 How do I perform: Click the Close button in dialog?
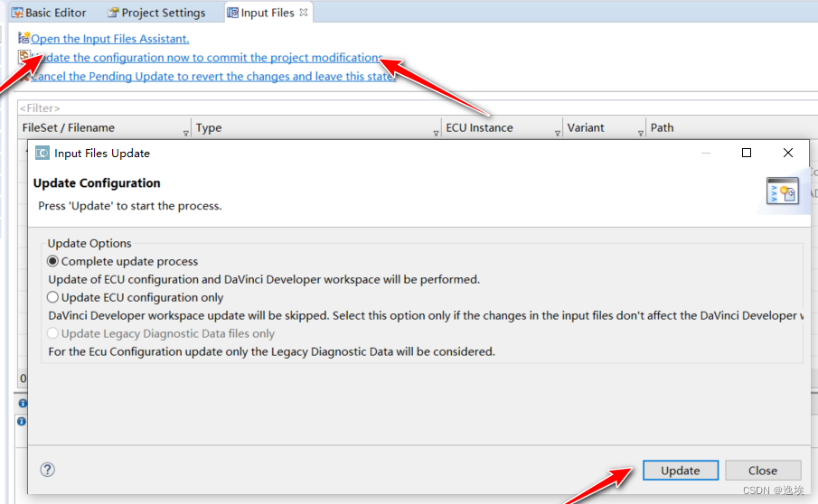(x=763, y=470)
